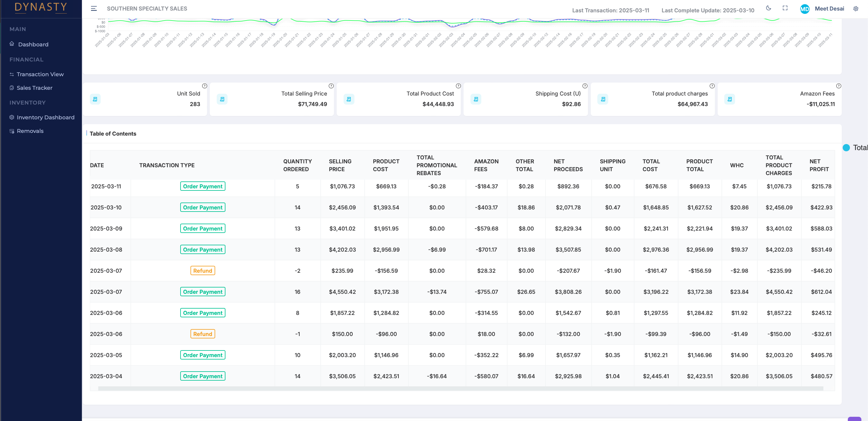Click the blue Total legend dot
The image size is (868, 421).
click(x=846, y=148)
